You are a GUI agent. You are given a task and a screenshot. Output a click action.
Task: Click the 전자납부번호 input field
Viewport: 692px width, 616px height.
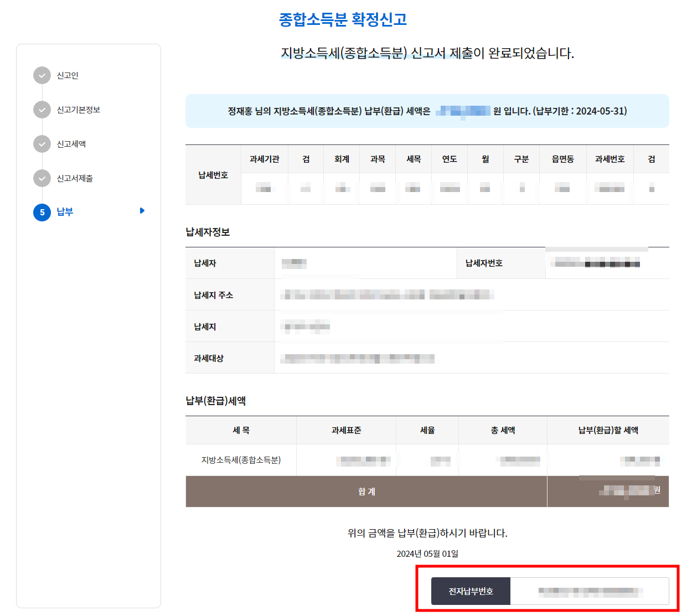tap(590, 591)
